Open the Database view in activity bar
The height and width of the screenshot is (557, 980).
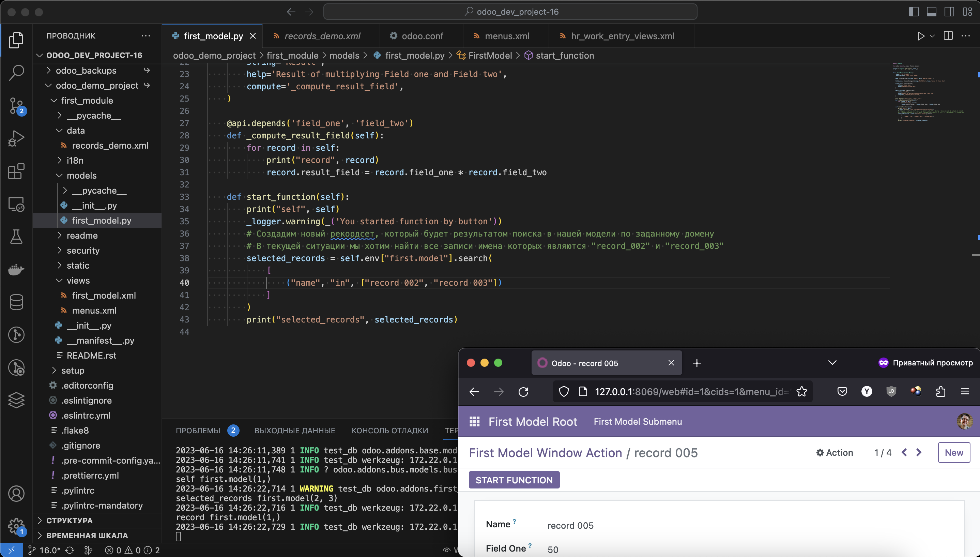[x=16, y=302]
